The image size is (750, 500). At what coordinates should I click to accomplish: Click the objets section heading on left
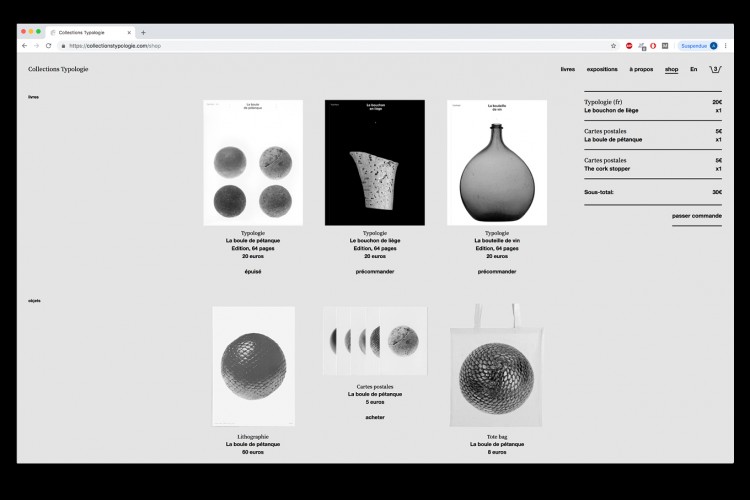[34, 301]
